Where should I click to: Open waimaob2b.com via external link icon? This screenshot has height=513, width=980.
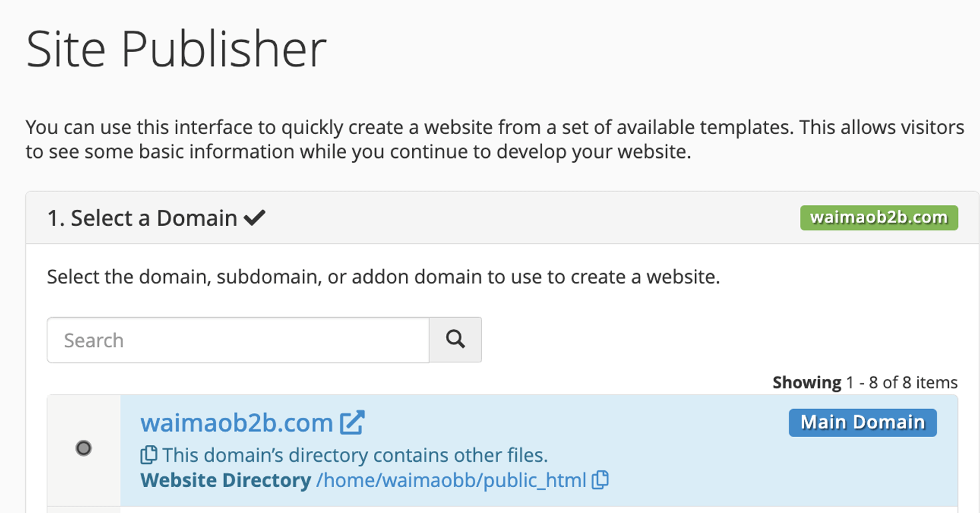click(352, 422)
